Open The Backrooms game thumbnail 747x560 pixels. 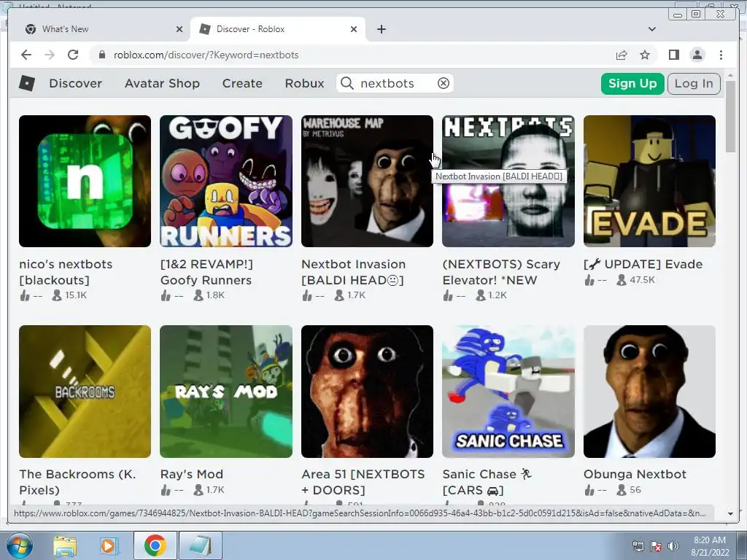(85, 392)
